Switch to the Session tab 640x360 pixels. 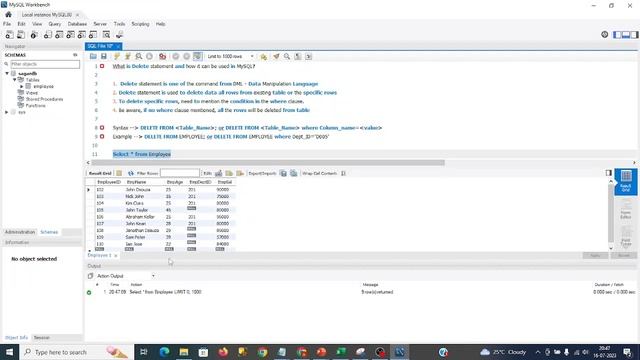coord(42,338)
